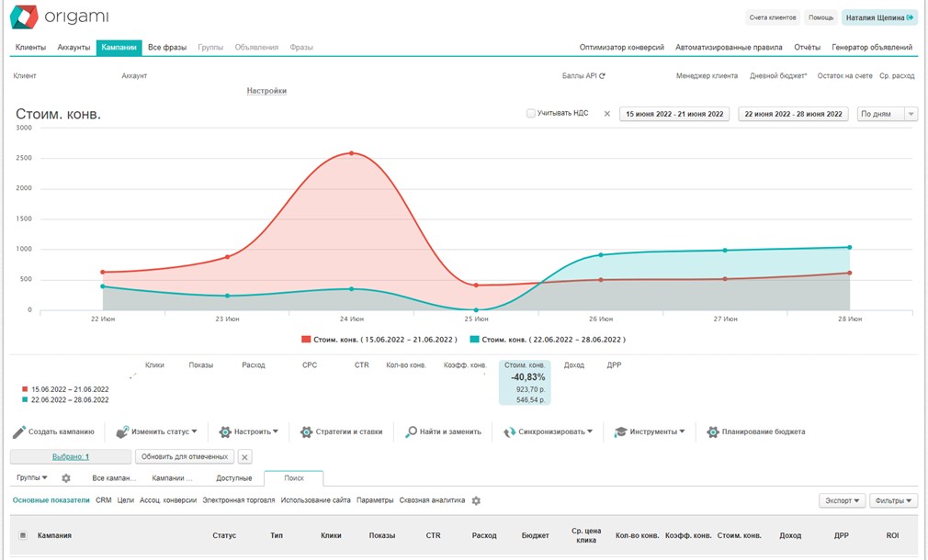Click the Обновить для отмеченных button
Image resolution: width=928 pixels, height=560 pixels.
click(x=184, y=456)
